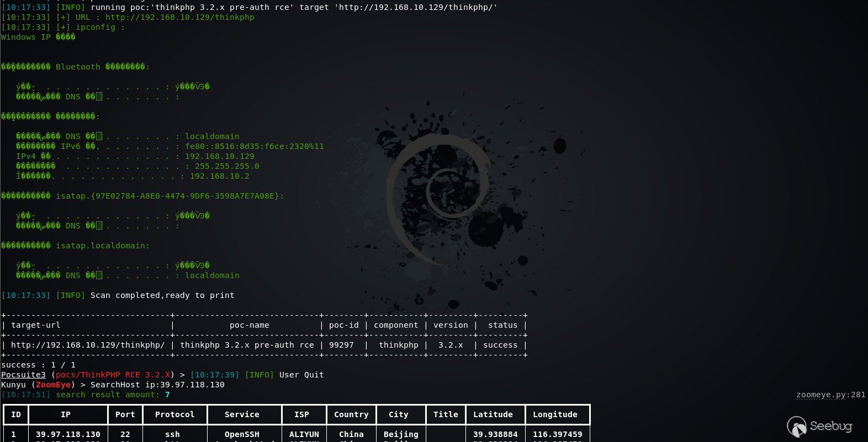Click the longitude value 116.397459
868x442 pixels.
(x=558, y=434)
